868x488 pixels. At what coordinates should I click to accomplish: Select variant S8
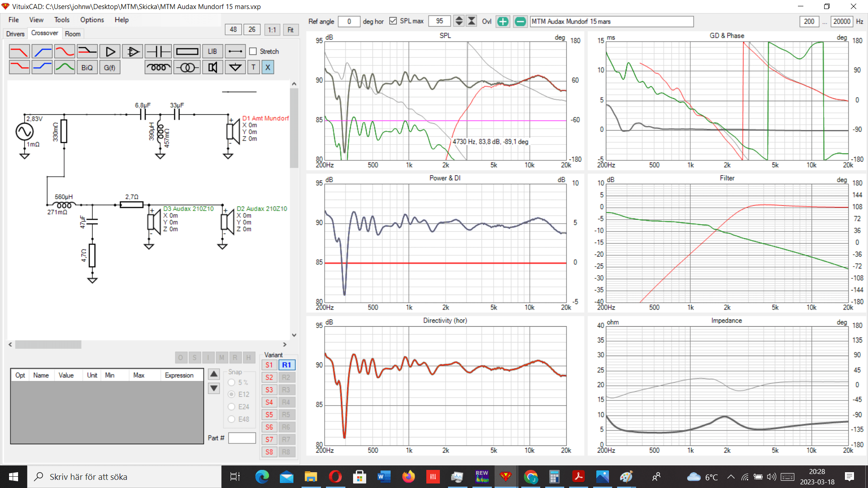point(269,452)
